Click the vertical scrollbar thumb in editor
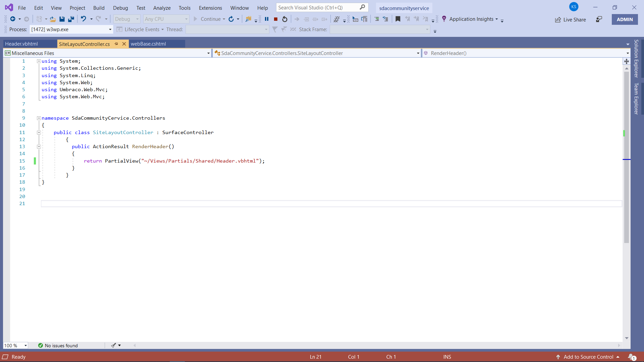The height and width of the screenshot is (362, 644). (x=627, y=158)
